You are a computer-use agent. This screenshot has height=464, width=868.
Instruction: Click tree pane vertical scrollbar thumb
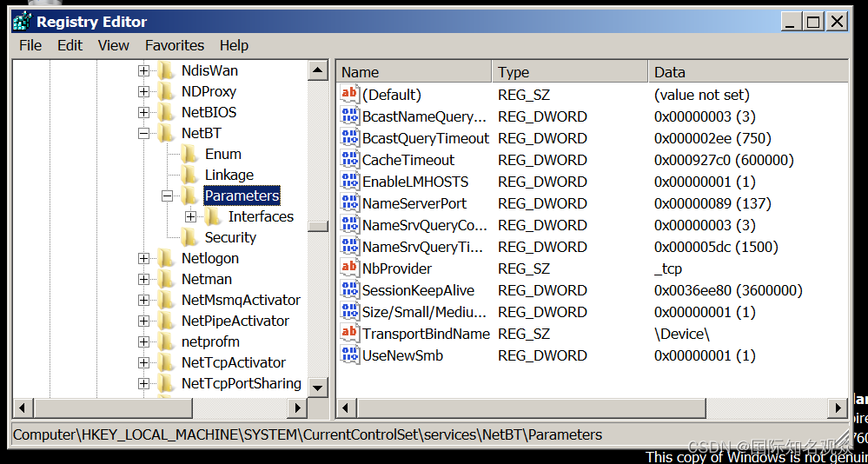[318, 226]
